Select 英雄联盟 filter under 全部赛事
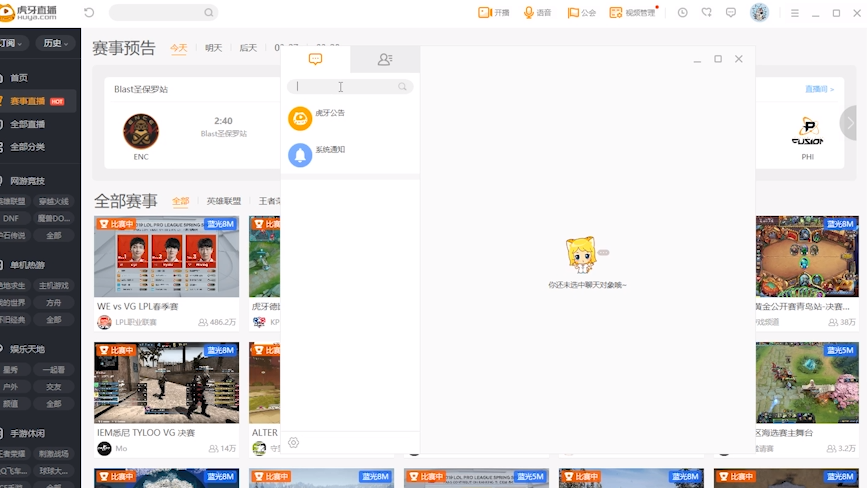Viewport: 867px width, 488px height. coord(223,201)
